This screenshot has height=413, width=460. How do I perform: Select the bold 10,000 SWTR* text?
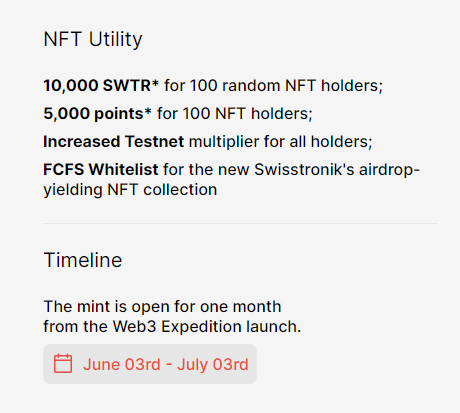click(x=101, y=86)
